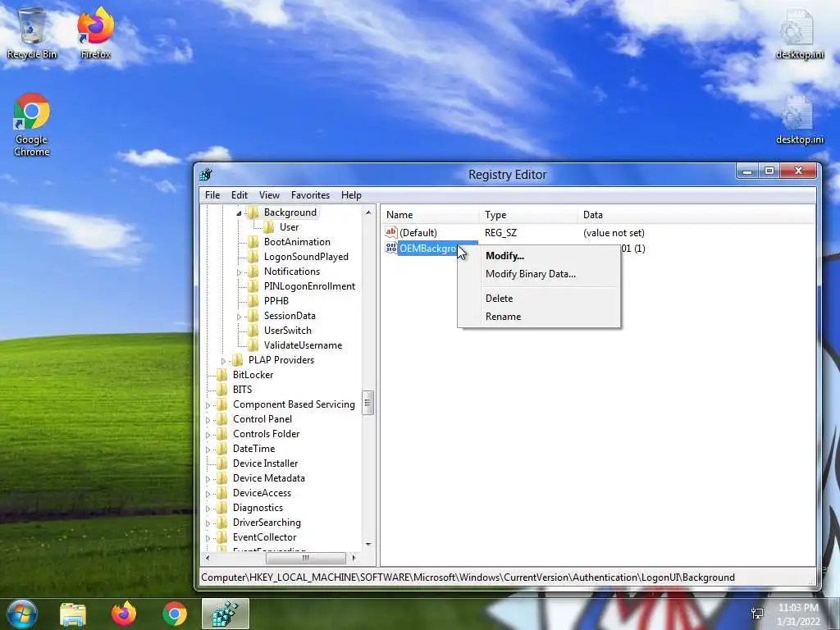The image size is (840, 630).
Task: Open the Edit menu
Action: click(x=239, y=195)
